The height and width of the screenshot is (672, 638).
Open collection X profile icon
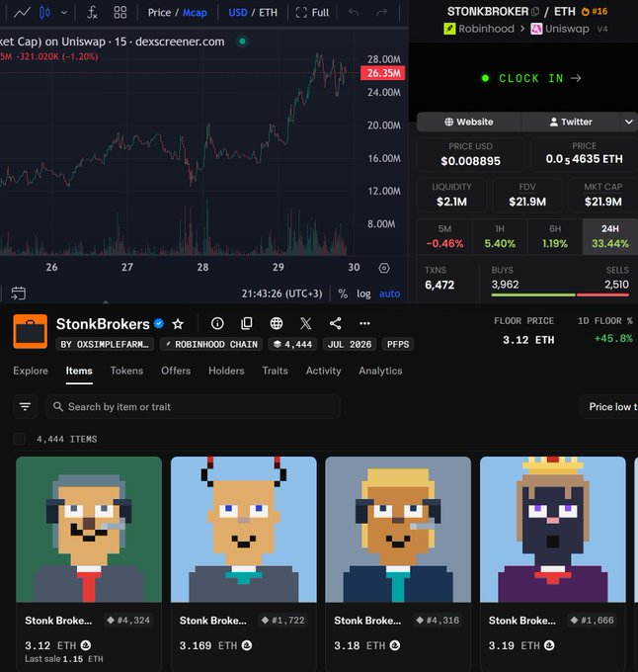pyautogui.click(x=306, y=323)
